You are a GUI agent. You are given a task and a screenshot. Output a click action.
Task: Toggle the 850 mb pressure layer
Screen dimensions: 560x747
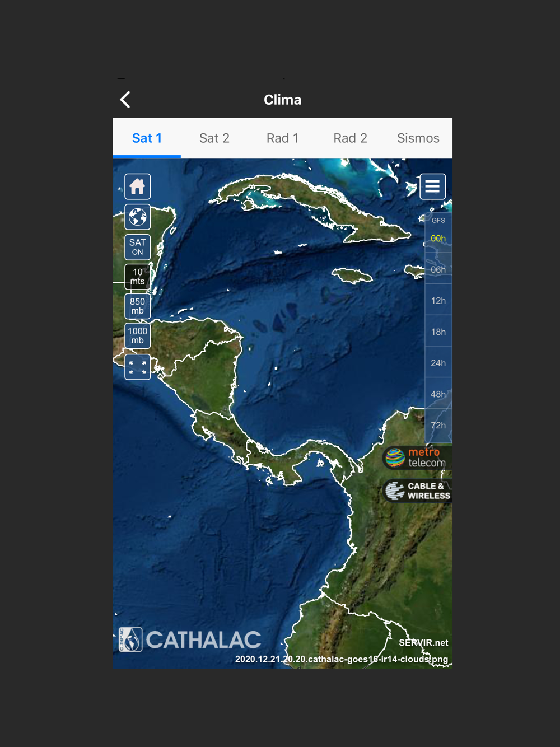pyautogui.click(x=137, y=306)
